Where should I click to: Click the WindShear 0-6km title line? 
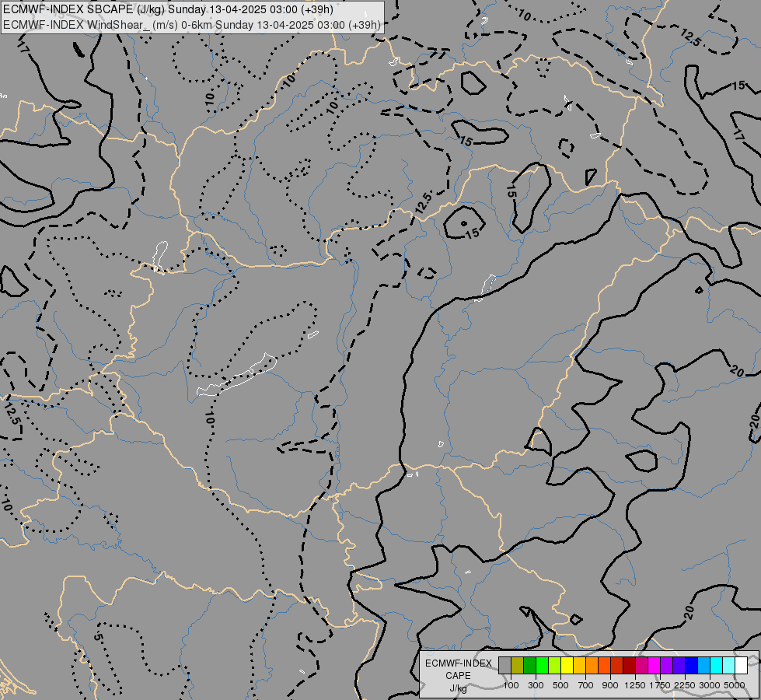point(192,25)
